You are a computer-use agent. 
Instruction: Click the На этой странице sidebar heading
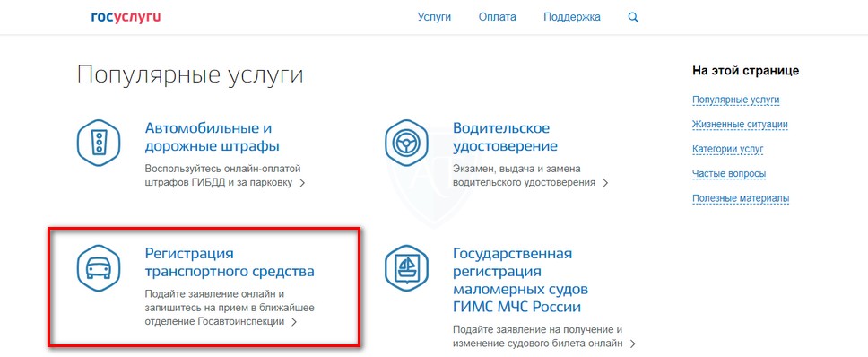[746, 71]
